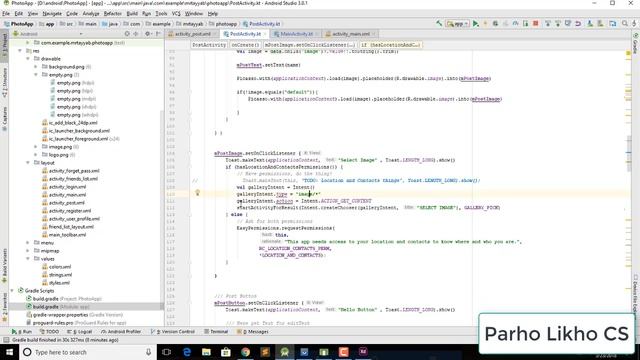Collapse the drawable folder

point(28,59)
